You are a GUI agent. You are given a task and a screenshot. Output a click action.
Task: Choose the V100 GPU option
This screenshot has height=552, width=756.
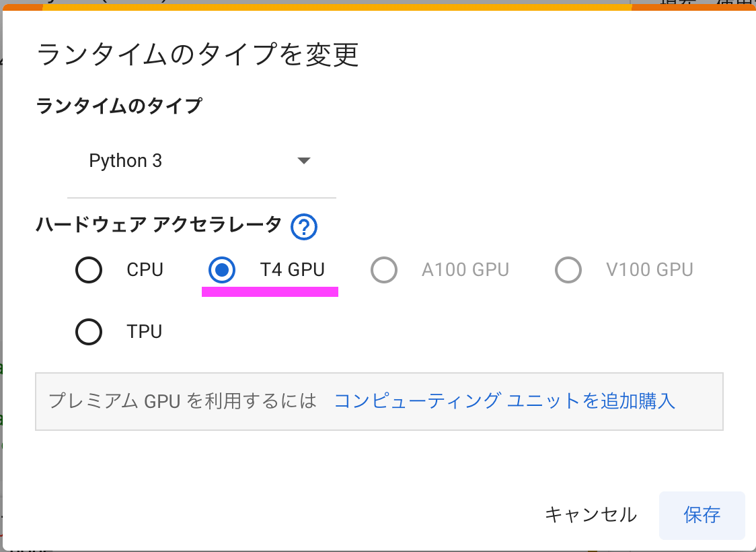(568, 269)
